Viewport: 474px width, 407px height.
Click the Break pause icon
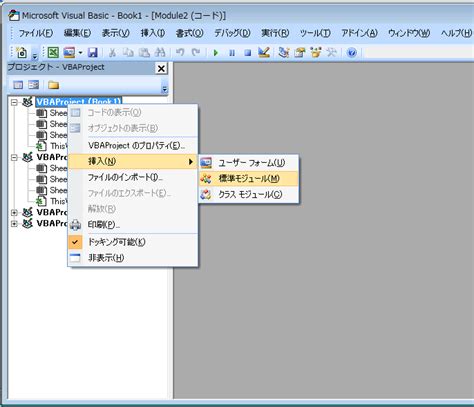click(232, 53)
